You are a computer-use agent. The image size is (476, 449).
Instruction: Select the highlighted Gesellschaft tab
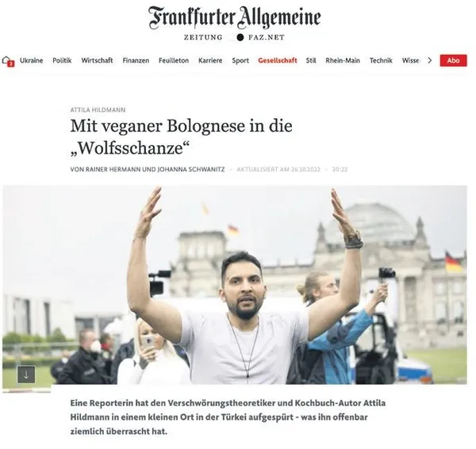pyautogui.click(x=278, y=60)
